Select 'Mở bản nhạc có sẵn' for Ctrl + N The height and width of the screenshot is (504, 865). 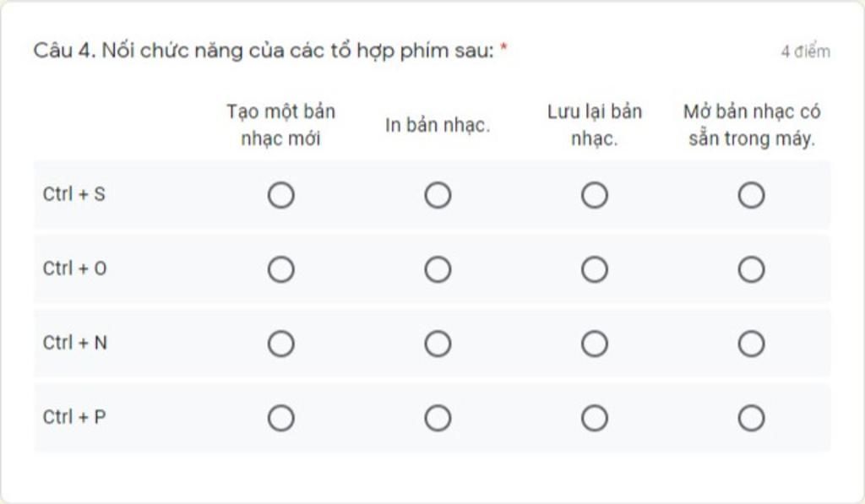pos(751,344)
